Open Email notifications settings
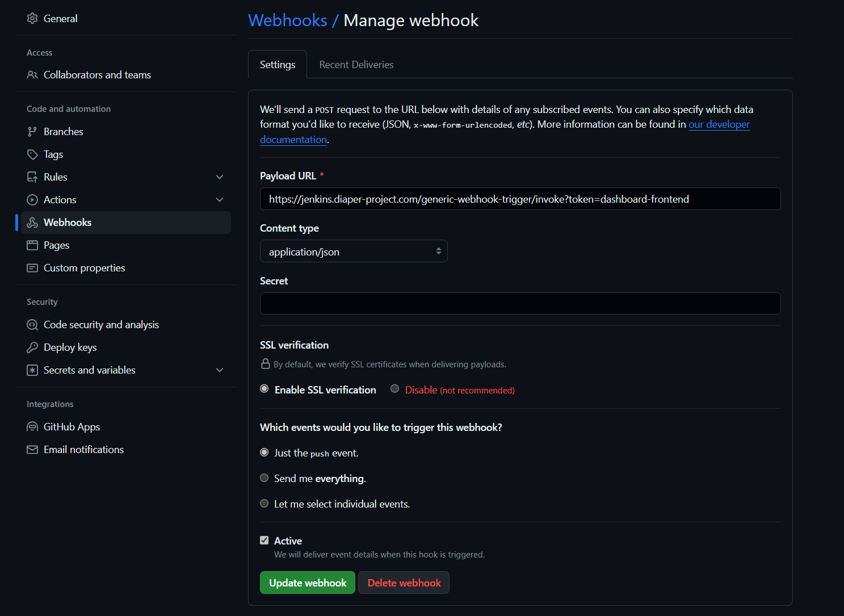Viewport: 844px width, 616px height. tap(126, 450)
